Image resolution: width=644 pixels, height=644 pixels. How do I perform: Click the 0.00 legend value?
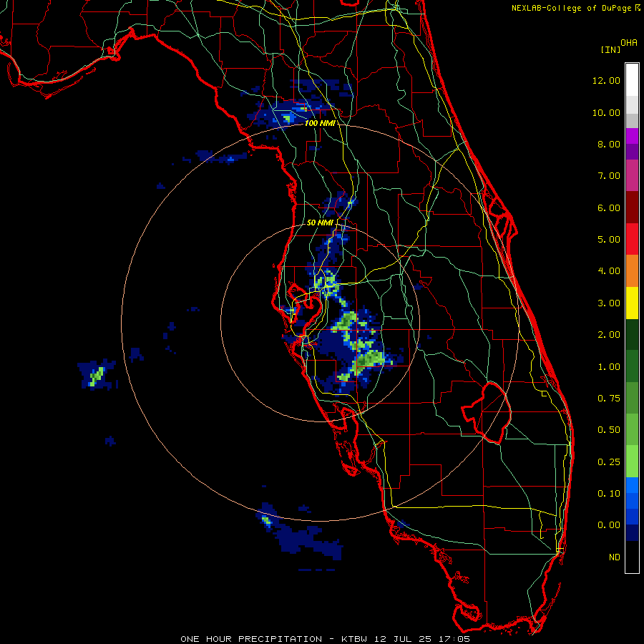pos(609,525)
